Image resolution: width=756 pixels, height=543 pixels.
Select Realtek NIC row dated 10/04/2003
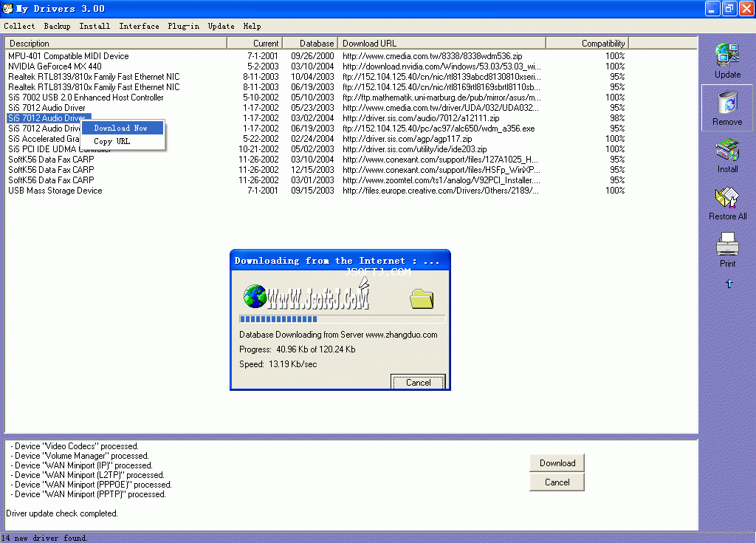(x=316, y=77)
